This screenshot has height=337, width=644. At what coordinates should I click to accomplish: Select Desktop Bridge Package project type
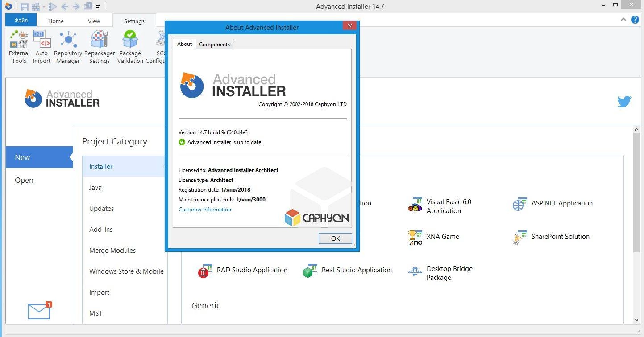pos(440,273)
